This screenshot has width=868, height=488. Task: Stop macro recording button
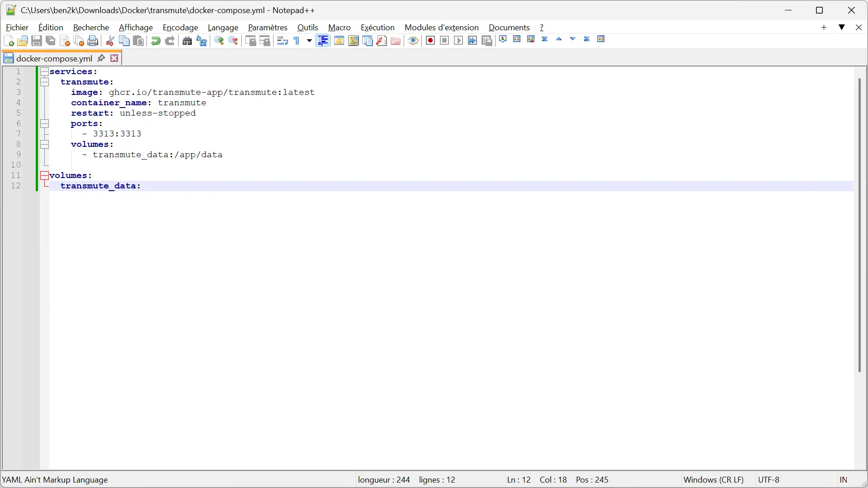click(x=444, y=41)
